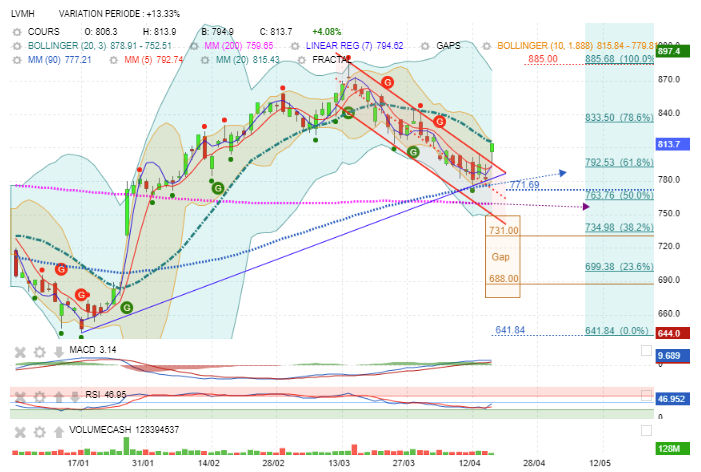
Task: Click the 17/01 date on time axis
Action: pyautogui.click(x=78, y=463)
